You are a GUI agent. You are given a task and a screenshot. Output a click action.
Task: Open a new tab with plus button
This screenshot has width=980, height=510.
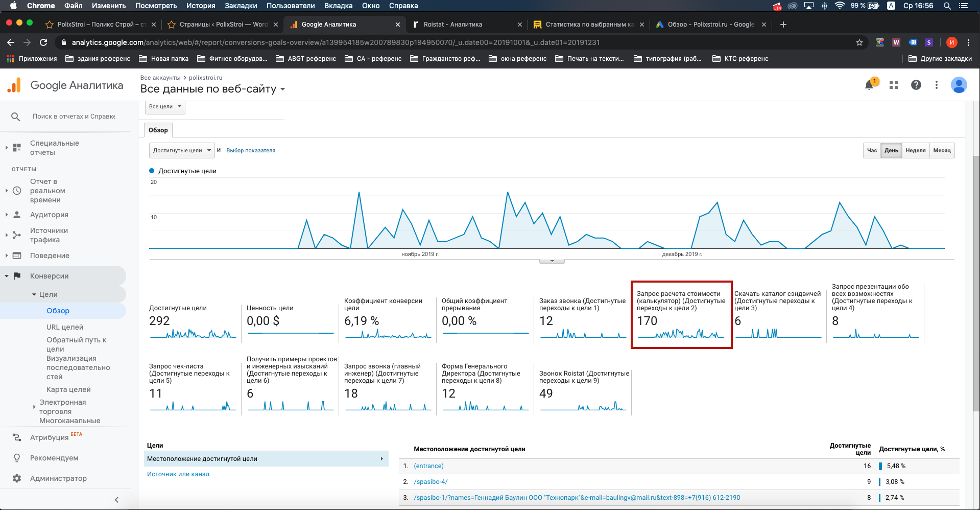click(783, 25)
